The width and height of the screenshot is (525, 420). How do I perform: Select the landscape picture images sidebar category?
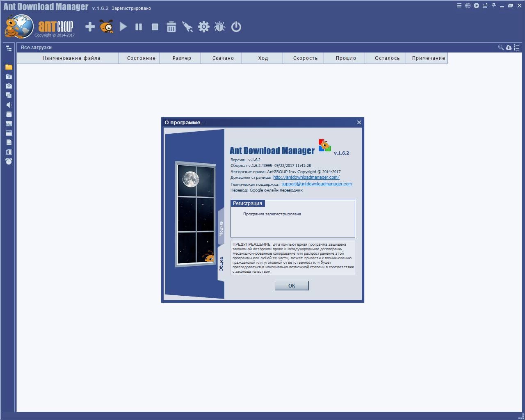9,123
